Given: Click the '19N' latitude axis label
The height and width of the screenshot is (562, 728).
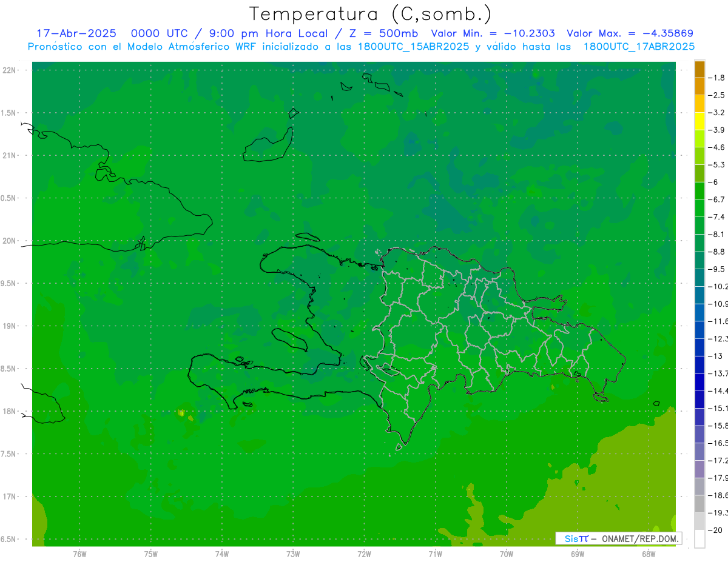Looking at the screenshot, I should pos(10,326).
